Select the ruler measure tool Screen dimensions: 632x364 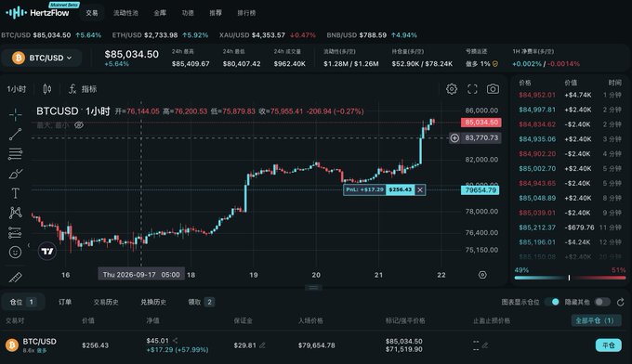pos(15,277)
